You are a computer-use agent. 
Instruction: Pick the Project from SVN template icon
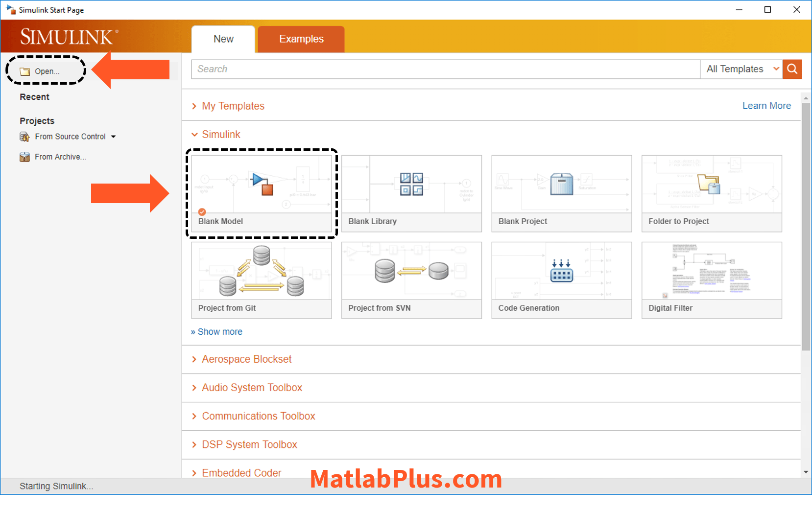(411, 271)
